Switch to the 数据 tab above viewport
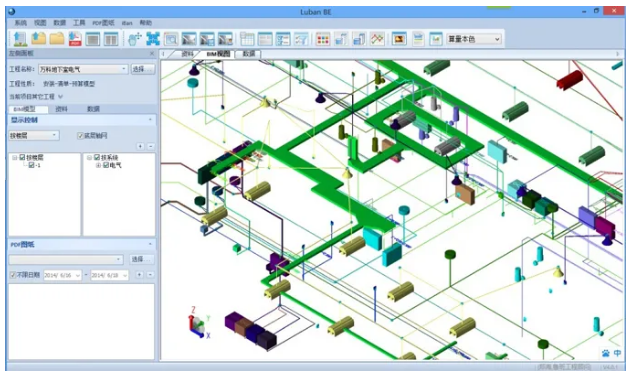Screen dimensions: 631x374 (x=249, y=54)
